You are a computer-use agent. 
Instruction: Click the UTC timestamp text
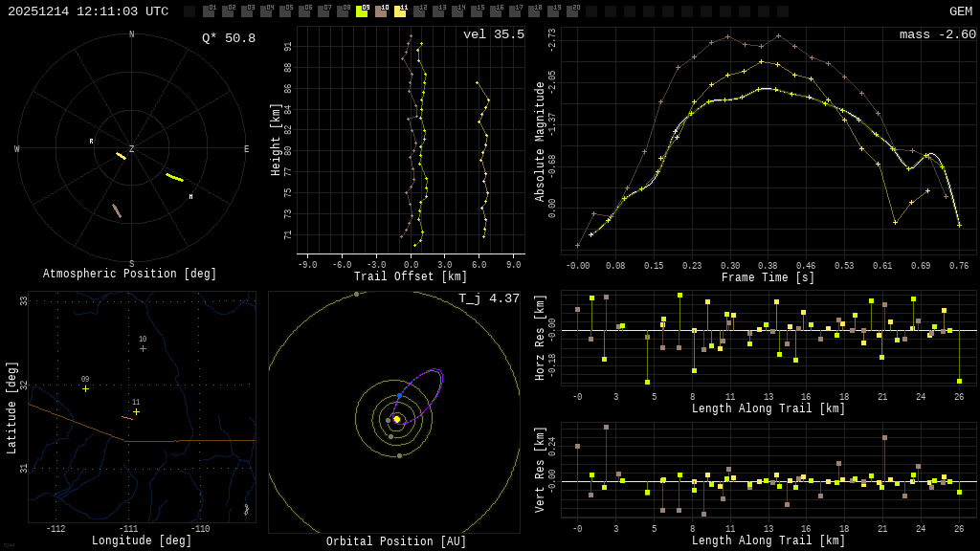(88, 11)
